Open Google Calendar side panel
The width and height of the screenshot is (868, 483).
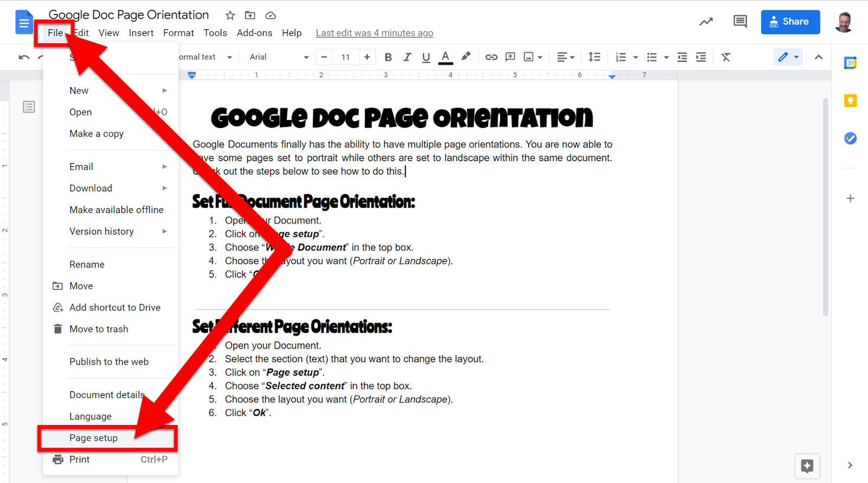pos(850,63)
